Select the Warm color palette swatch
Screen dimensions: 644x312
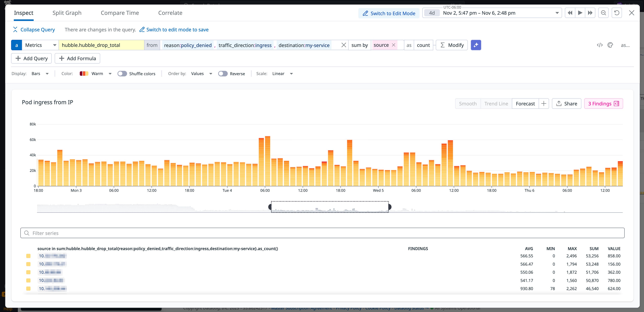click(84, 74)
